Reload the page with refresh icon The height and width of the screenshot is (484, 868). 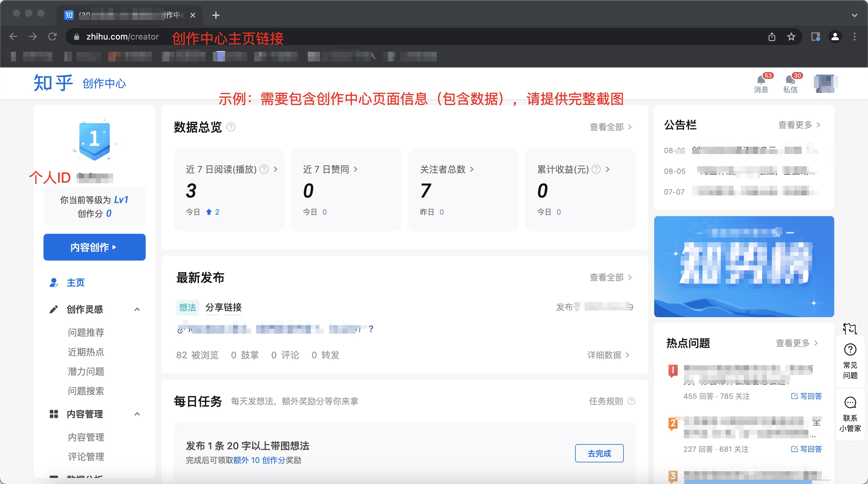click(x=53, y=37)
